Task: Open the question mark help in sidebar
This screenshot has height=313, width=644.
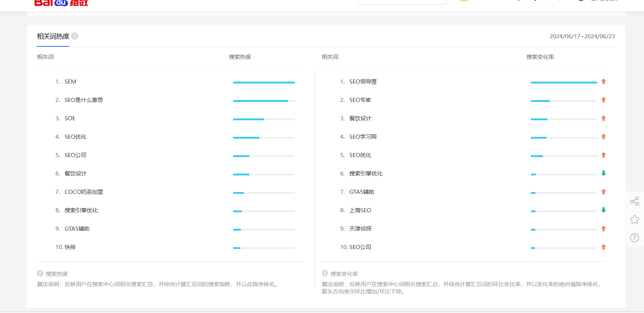Action: point(634,238)
